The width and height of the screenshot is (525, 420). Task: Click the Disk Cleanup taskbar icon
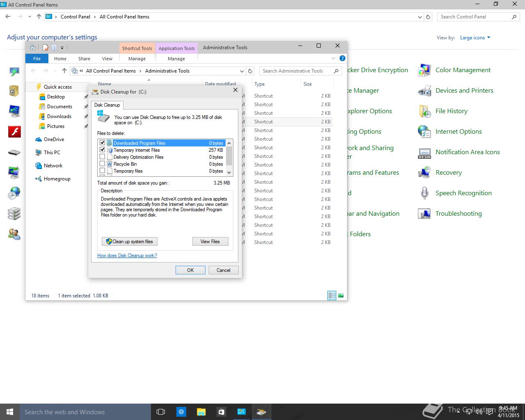pyautogui.click(x=261, y=412)
